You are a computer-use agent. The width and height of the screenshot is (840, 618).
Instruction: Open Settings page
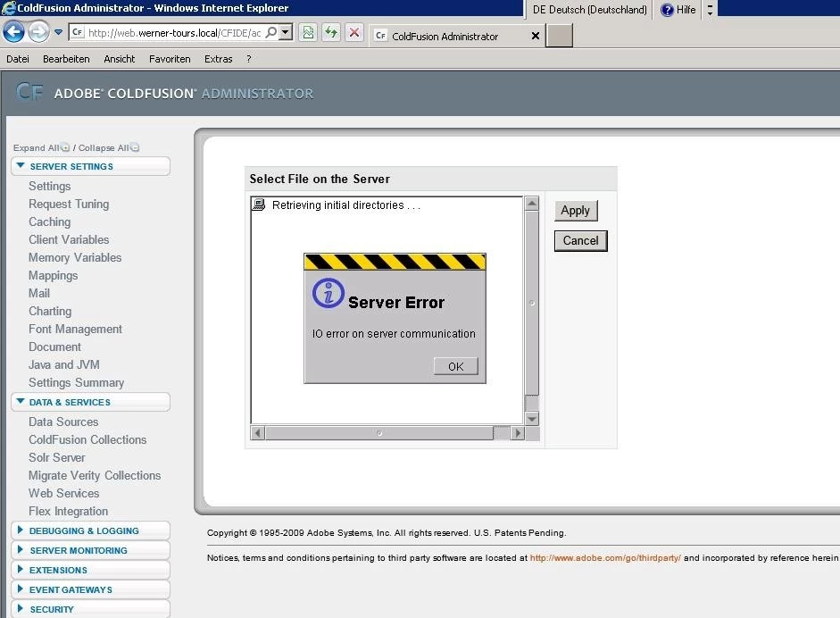[x=50, y=186]
